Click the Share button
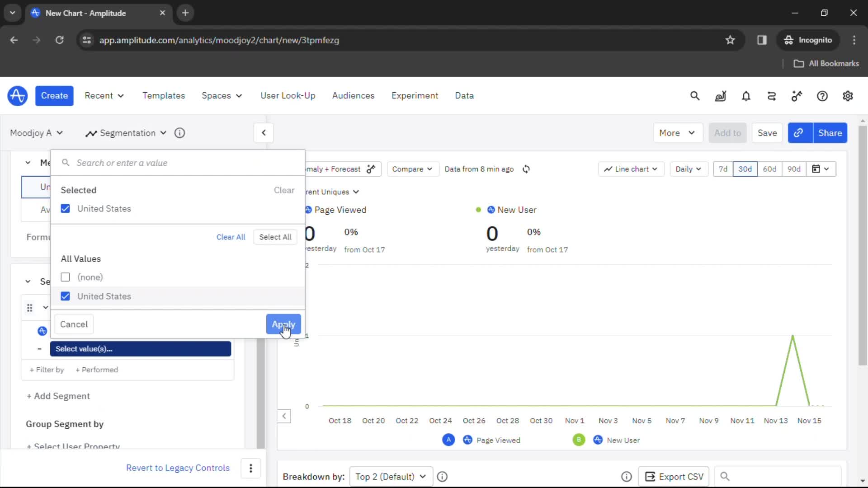Viewport: 868px width, 488px height. [x=830, y=133]
